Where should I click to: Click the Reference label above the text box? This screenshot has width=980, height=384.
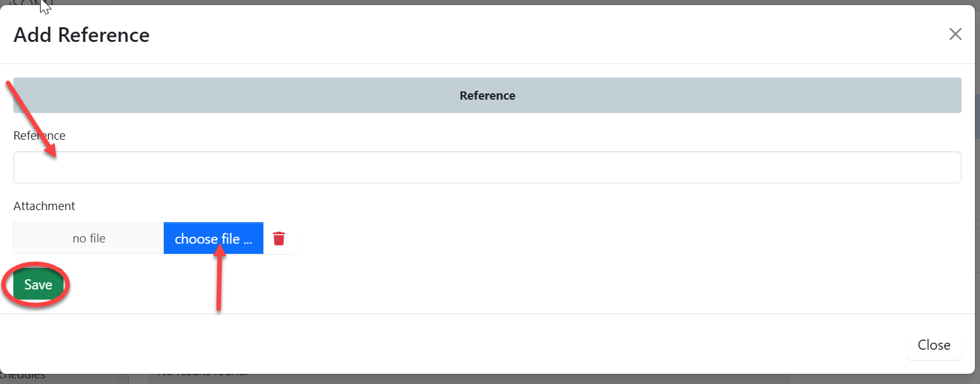[39, 136]
